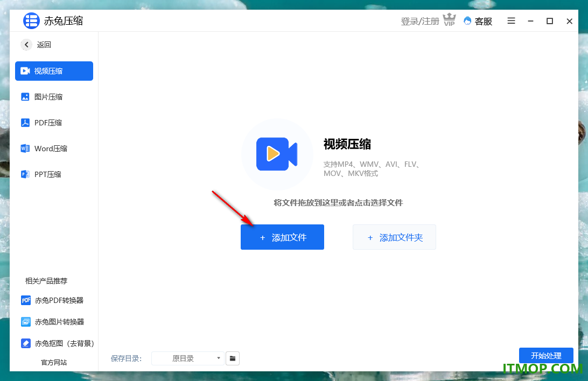Click the 添加文件 button
Image resolution: width=588 pixels, height=381 pixels.
click(282, 237)
